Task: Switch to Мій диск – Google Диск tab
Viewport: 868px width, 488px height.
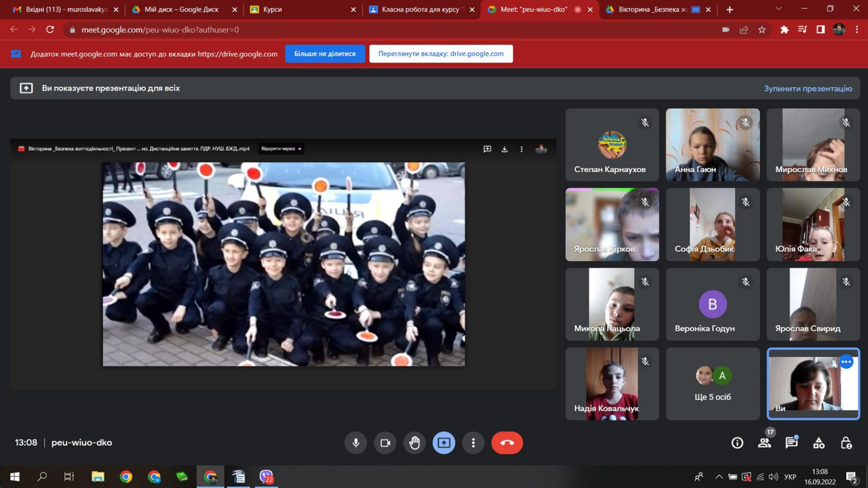Action: (183, 9)
